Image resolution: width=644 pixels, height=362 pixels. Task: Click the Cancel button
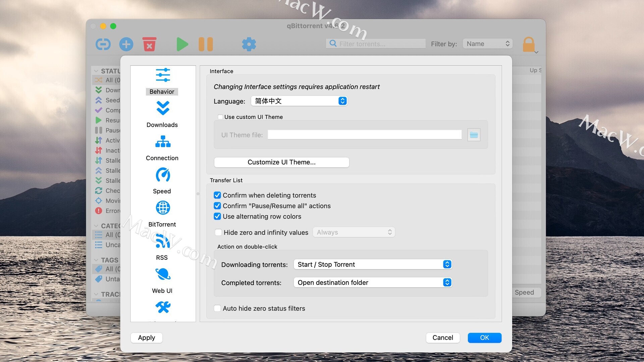click(x=443, y=338)
